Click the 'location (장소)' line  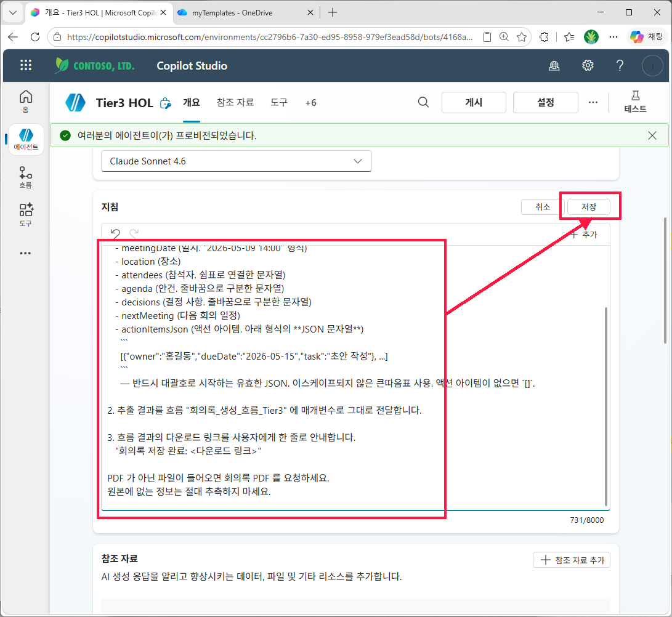point(148,262)
